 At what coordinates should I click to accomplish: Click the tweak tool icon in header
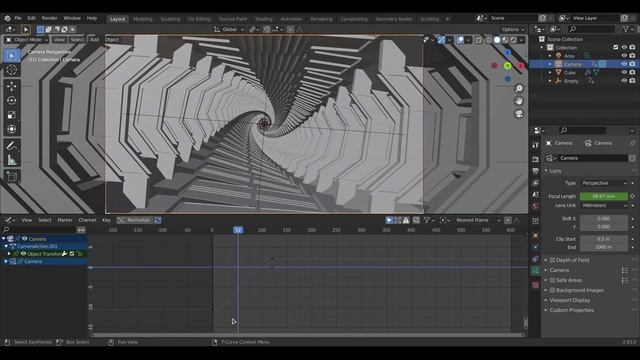click(x=25, y=29)
